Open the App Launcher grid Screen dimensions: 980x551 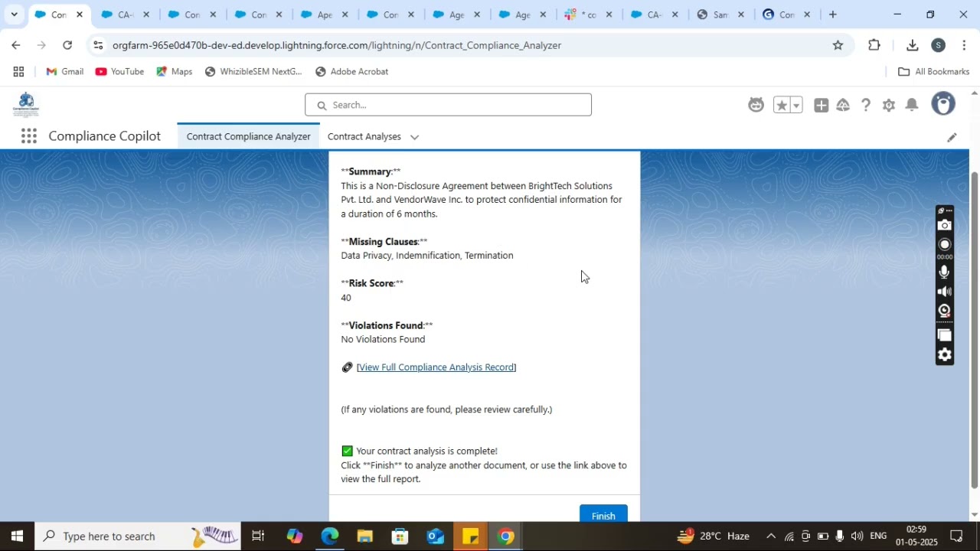[29, 136]
